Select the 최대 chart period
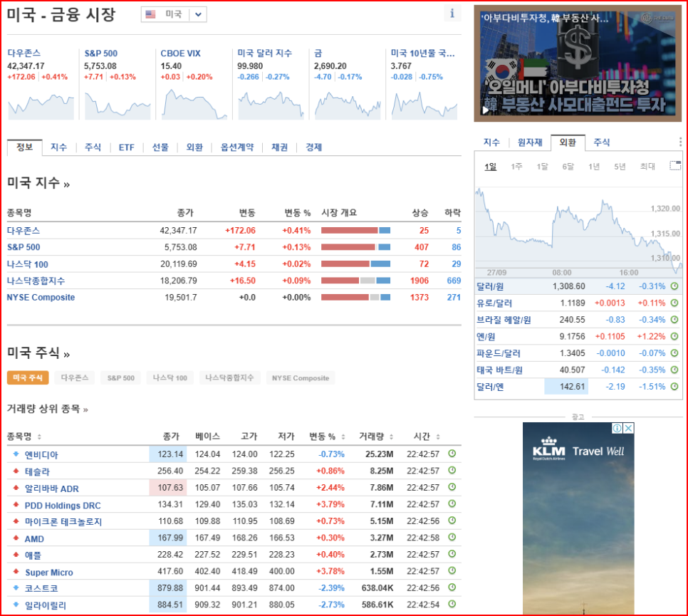 (x=647, y=167)
